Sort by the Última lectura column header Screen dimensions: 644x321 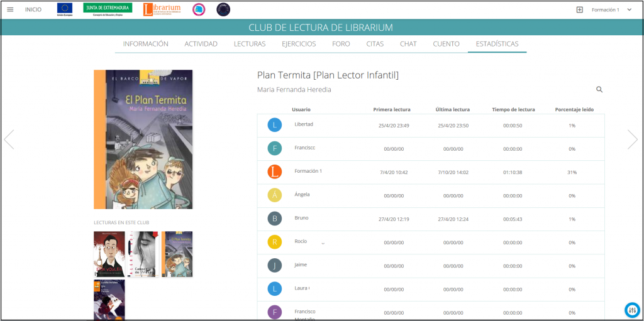point(453,109)
